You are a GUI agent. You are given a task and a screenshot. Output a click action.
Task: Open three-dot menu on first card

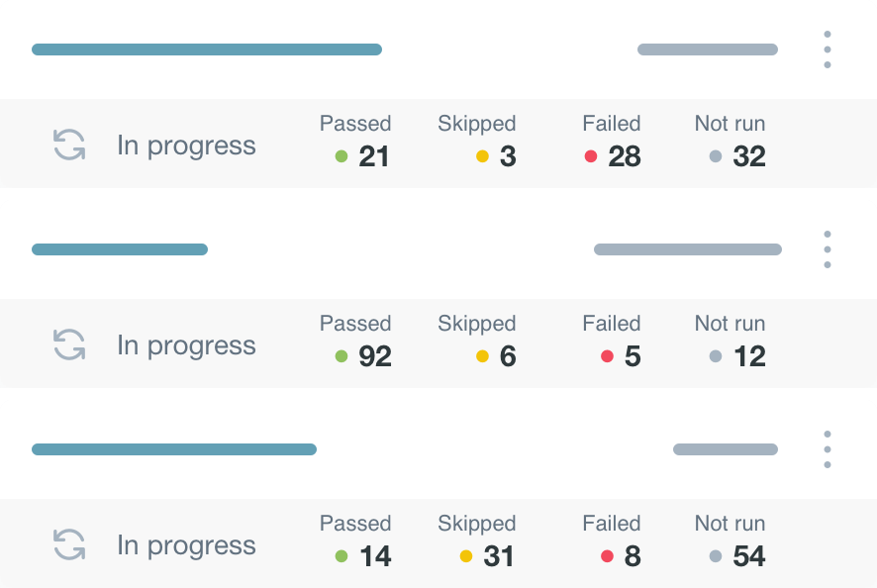[x=827, y=49]
